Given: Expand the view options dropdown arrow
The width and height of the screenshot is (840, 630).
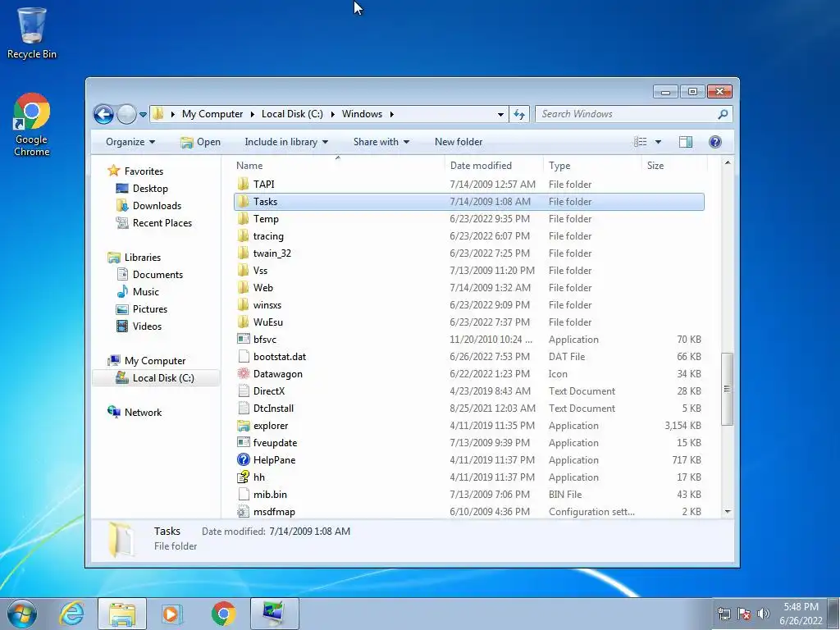Looking at the screenshot, I should tap(658, 142).
